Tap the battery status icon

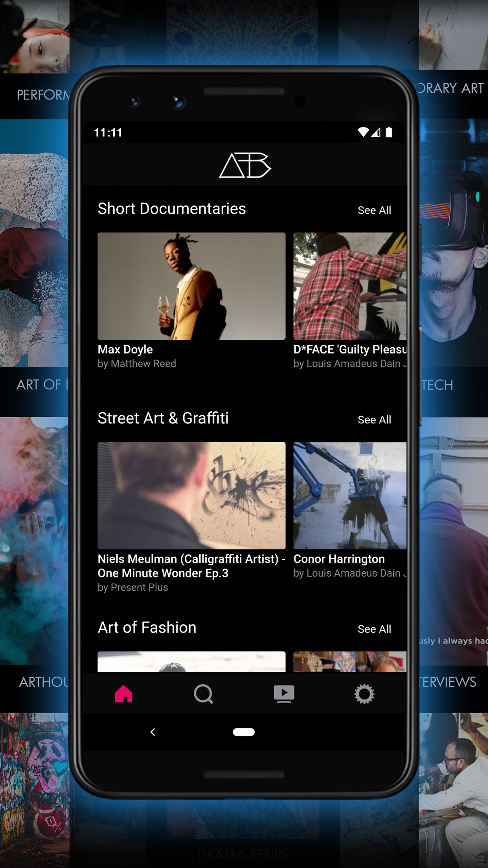(x=389, y=132)
